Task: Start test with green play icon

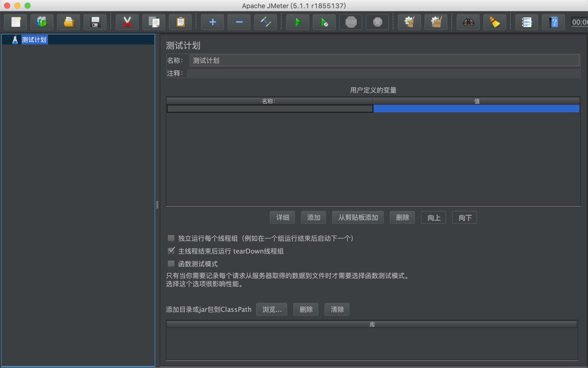Action: click(x=298, y=22)
